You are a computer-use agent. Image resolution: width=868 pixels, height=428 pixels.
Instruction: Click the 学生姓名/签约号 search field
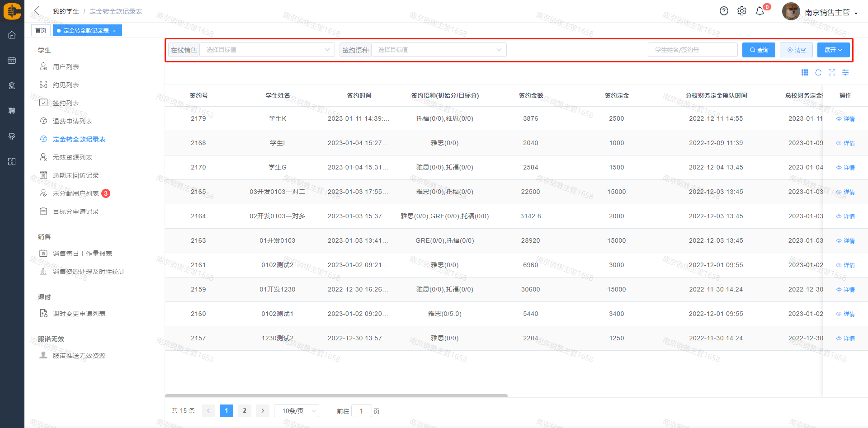692,50
